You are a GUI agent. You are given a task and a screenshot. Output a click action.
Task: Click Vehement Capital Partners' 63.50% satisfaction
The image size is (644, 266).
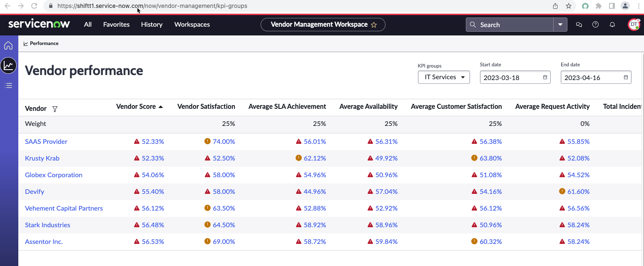pyautogui.click(x=224, y=208)
